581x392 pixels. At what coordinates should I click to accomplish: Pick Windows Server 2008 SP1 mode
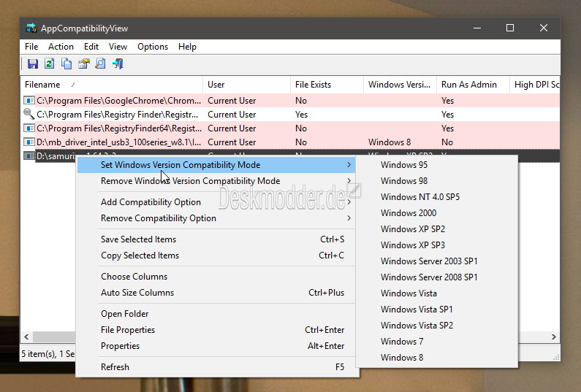[x=436, y=277]
